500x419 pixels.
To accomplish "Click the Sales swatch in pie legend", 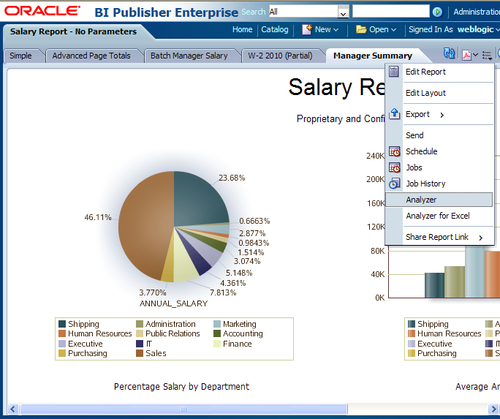I will point(139,353).
